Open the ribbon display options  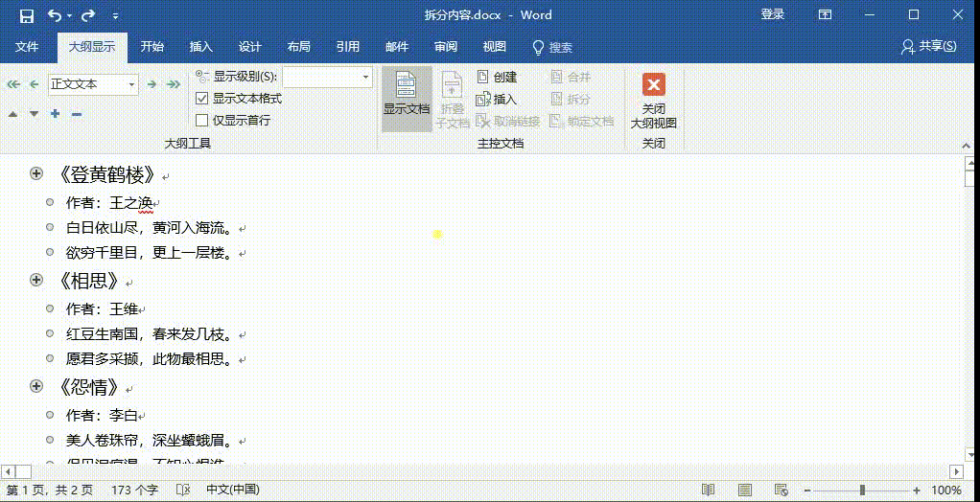click(x=825, y=15)
